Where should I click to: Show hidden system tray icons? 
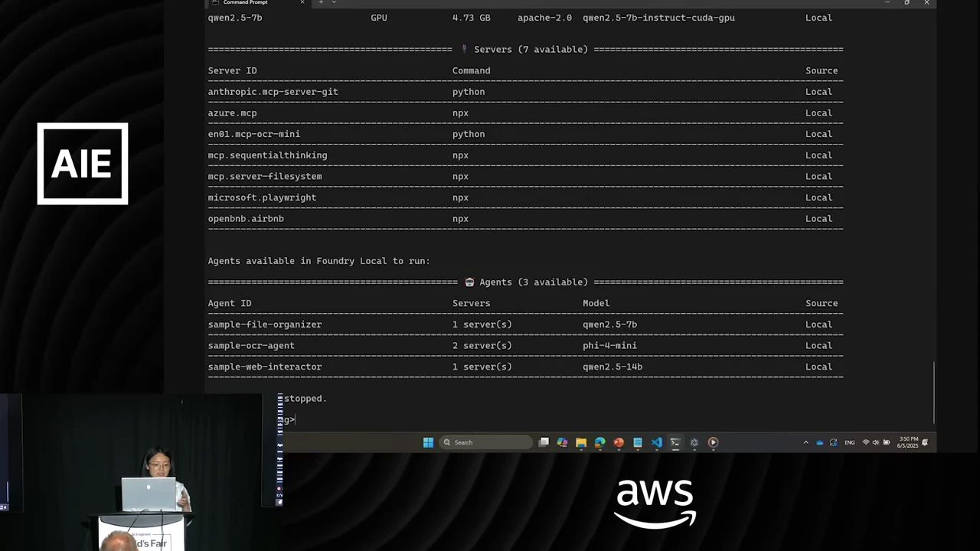pyautogui.click(x=805, y=442)
